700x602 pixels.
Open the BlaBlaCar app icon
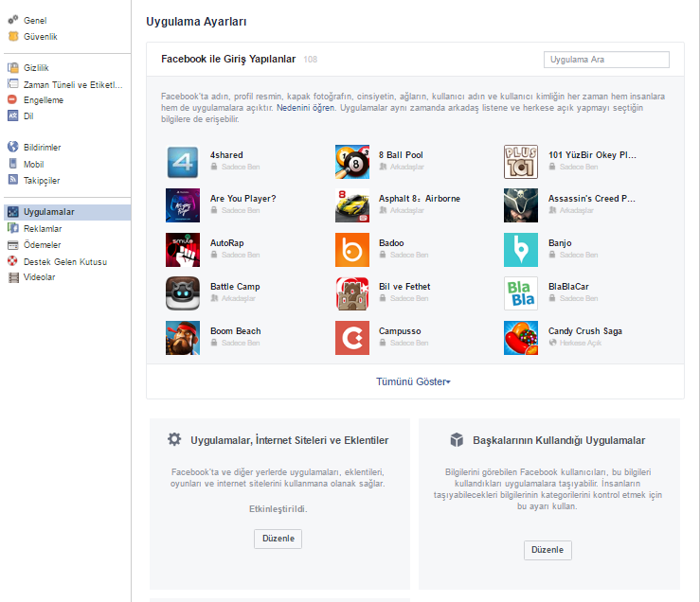[521, 293]
